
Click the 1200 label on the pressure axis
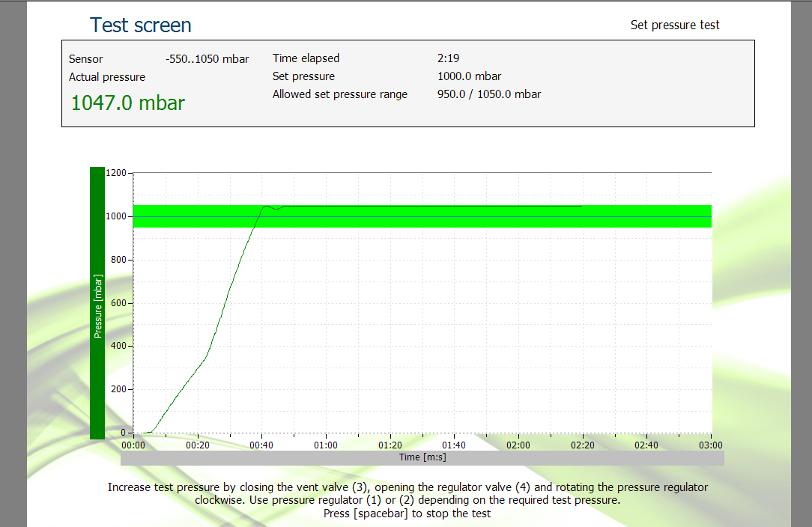coord(116,173)
